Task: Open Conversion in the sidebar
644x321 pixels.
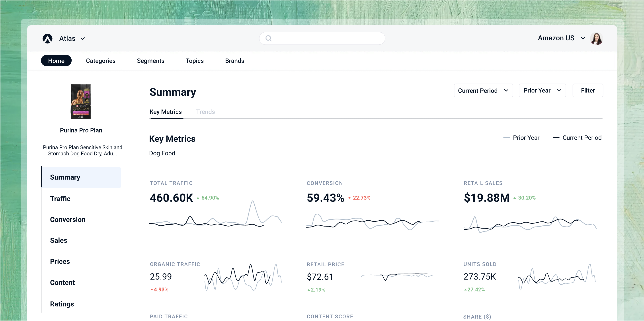Action: tap(68, 219)
